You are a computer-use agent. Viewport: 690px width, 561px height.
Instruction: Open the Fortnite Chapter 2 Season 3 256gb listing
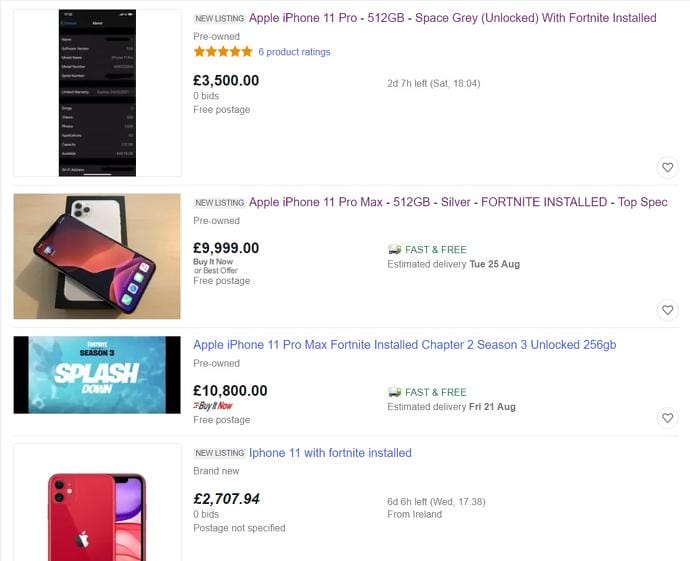pos(404,345)
